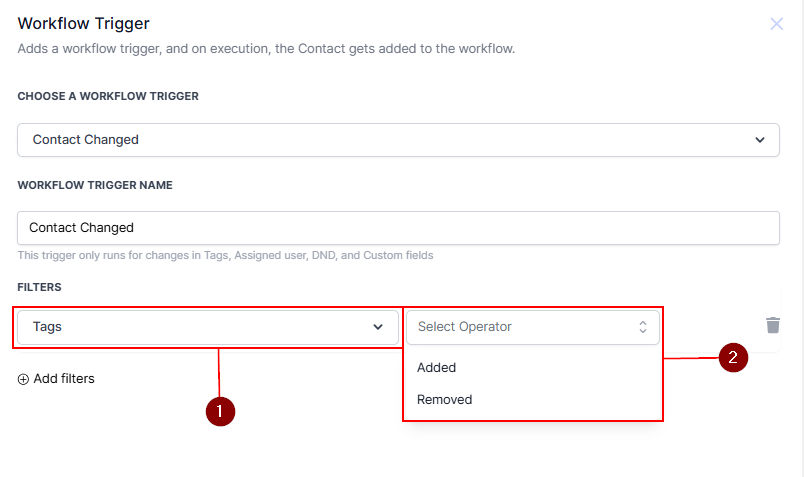Click the plus circle icon beside Add filters
This screenshot has height=477, width=804.
[23, 379]
